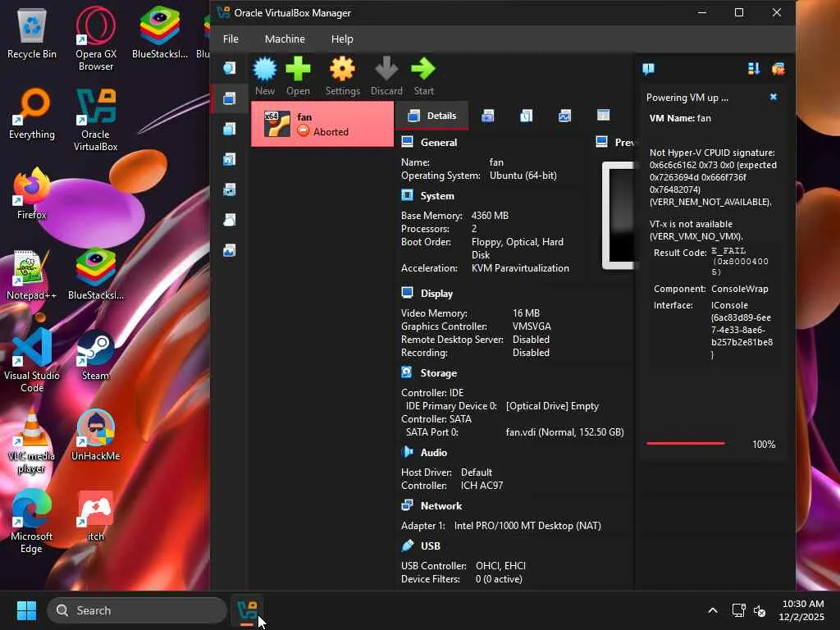Click the Storage section header link
840x630 pixels.
pyautogui.click(x=439, y=373)
